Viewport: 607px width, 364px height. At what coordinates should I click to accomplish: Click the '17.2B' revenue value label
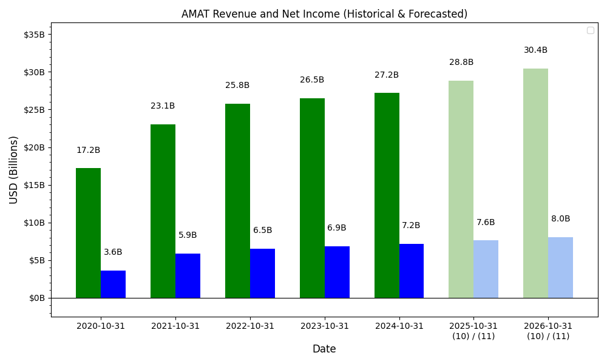click(x=88, y=150)
